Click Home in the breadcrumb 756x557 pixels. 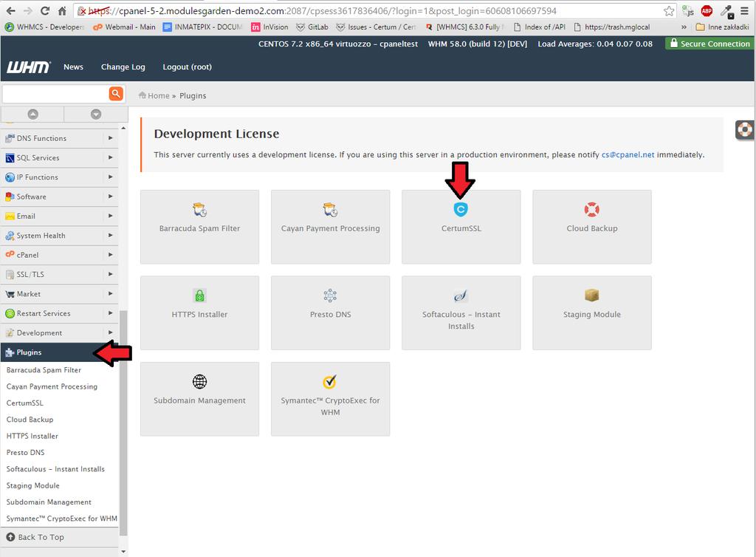point(159,95)
